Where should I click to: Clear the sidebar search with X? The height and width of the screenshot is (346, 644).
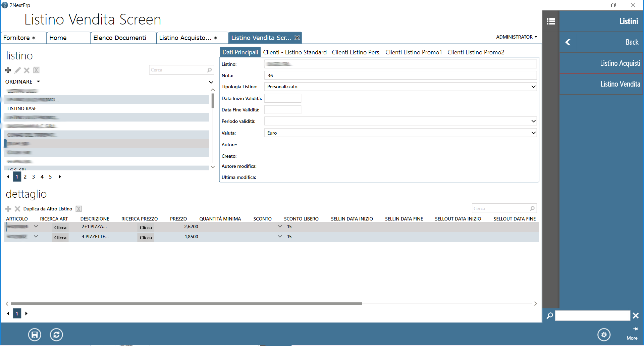tap(636, 315)
